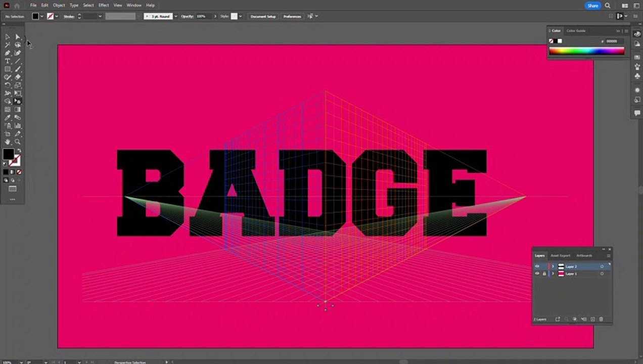Switch to the Artboards tab
This screenshot has height=364, width=643.
[x=584, y=255]
